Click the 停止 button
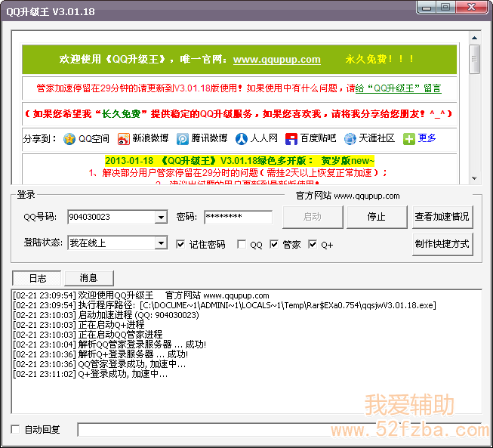Viewport: 493px width, 448px height. tap(377, 217)
